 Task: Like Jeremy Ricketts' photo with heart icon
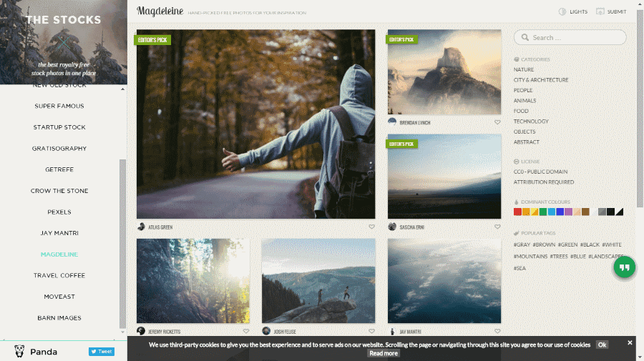(x=246, y=331)
